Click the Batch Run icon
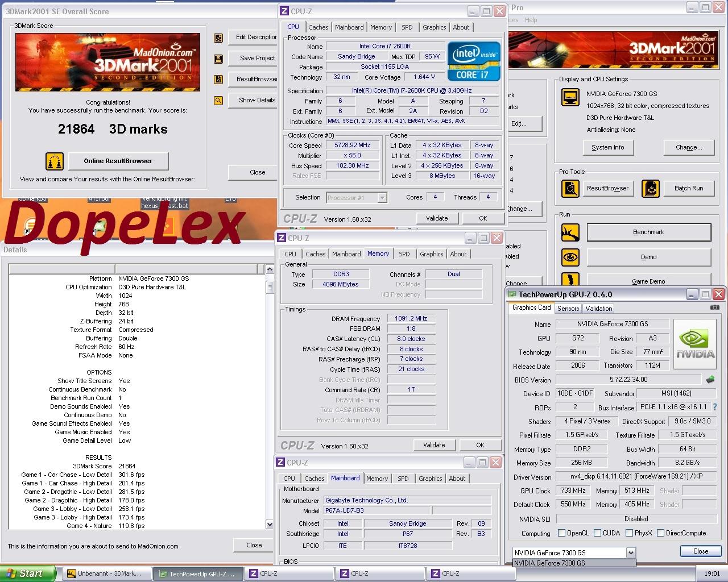Viewport: 728px width, 582px height. (651, 188)
